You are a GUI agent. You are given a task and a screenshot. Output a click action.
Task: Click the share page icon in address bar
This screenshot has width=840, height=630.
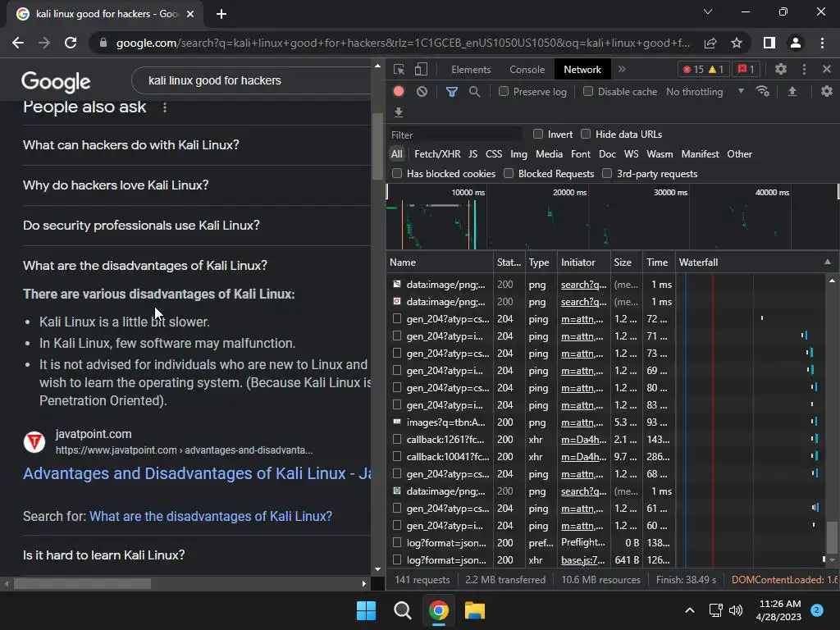710,43
